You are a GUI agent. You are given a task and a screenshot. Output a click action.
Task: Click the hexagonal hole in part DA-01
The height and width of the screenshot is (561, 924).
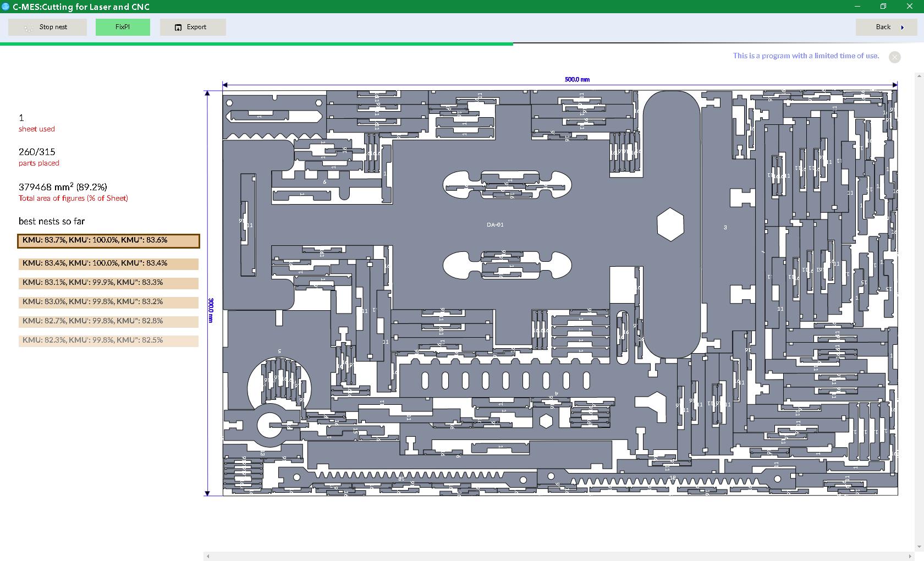(x=670, y=224)
